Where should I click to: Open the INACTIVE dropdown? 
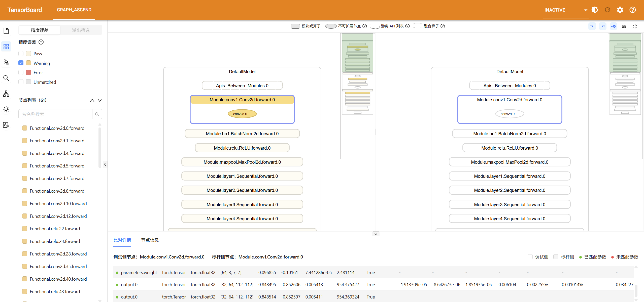[566, 10]
